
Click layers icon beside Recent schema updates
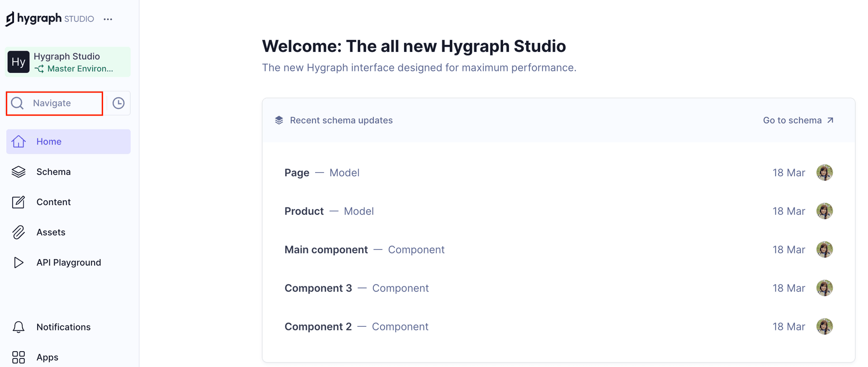279,120
